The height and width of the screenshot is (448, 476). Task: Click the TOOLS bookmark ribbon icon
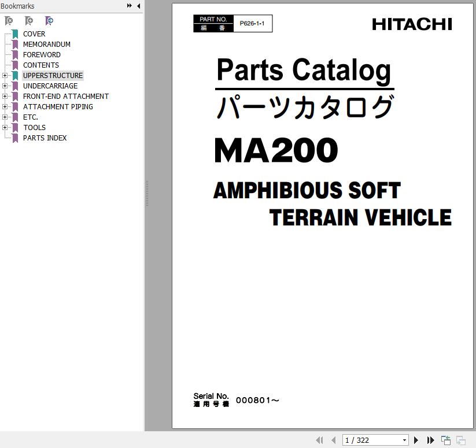(x=15, y=128)
